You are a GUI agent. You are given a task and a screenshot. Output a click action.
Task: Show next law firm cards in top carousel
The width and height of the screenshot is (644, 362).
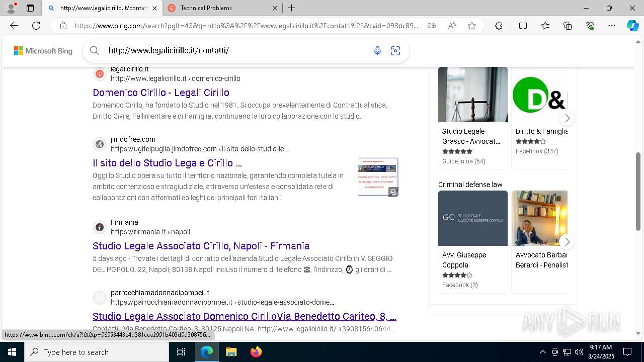click(567, 118)
